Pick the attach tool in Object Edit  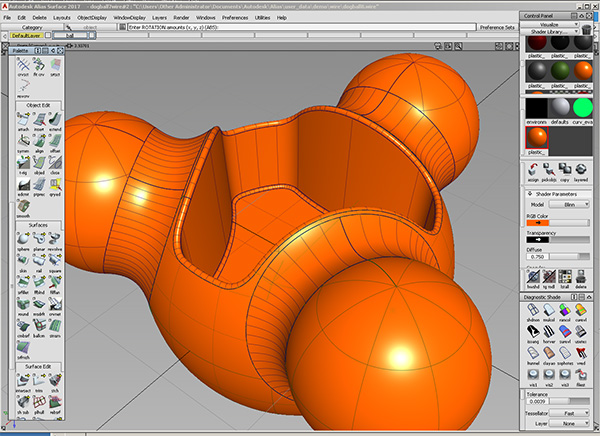point(23,119)
